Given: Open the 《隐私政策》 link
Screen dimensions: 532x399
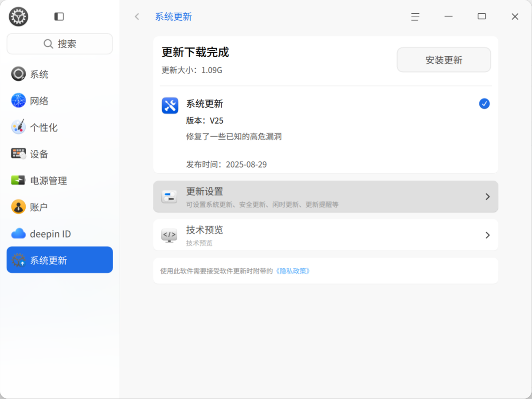Looking at the screenshot, I should pos(293,271).
